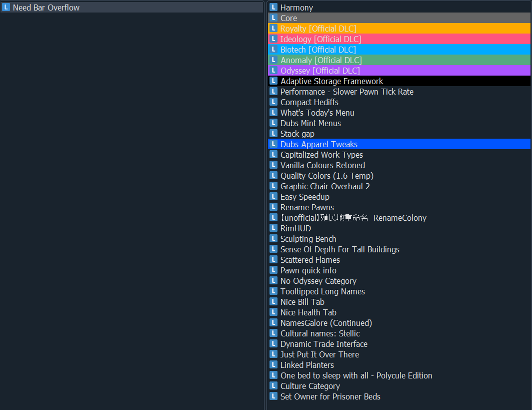Click L icon beside Adaptive Storage Framework
The height and width of the screenshot is (410, 532).
click(273, 81)
